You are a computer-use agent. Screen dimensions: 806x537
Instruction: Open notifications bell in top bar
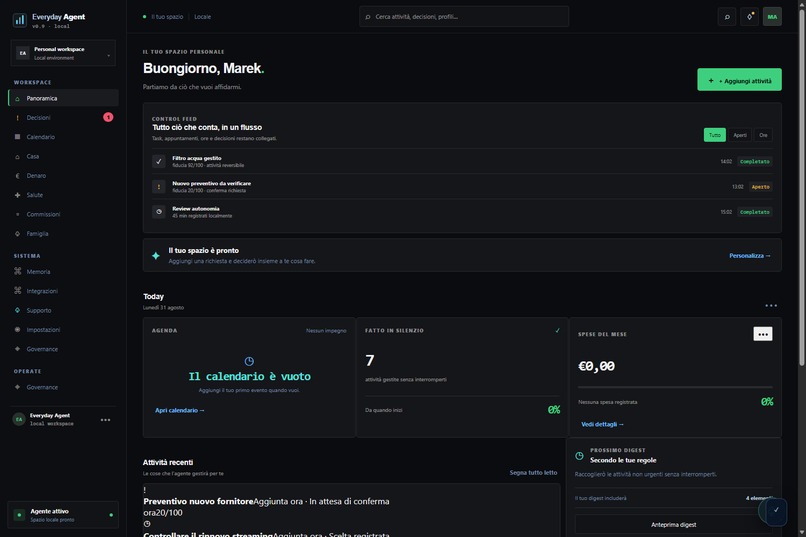click(x=749, y=17)
